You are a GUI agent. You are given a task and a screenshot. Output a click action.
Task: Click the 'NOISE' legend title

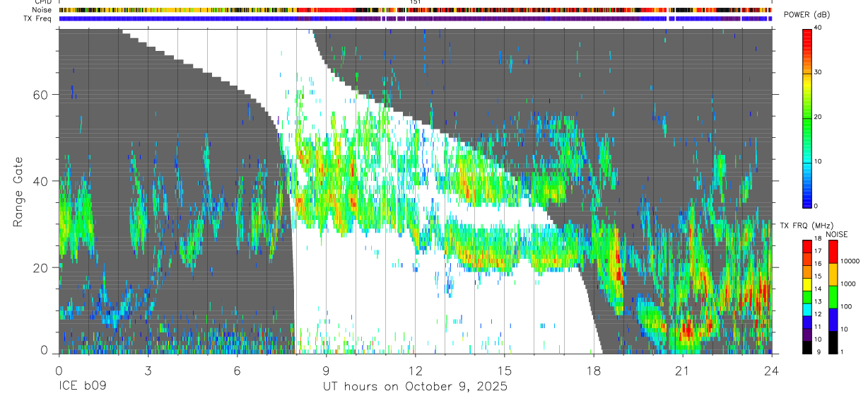pyautogui.click(x=836, y=234)
